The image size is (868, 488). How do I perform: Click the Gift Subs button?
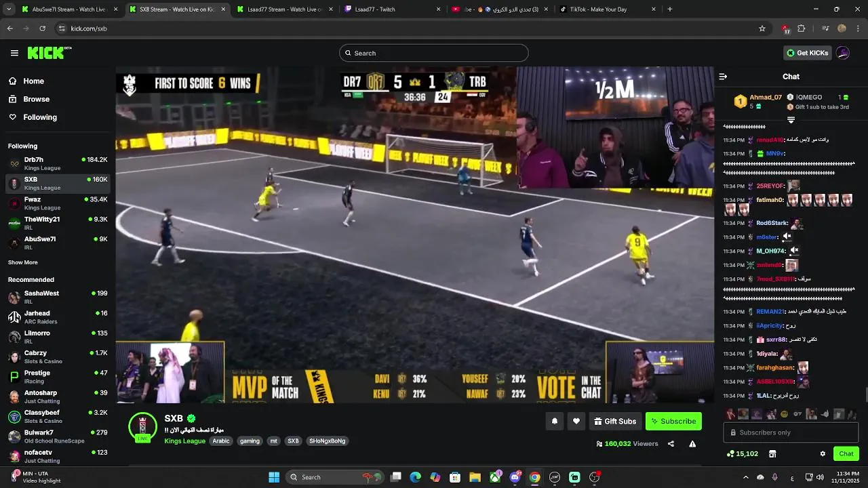[x=615, y=421]
